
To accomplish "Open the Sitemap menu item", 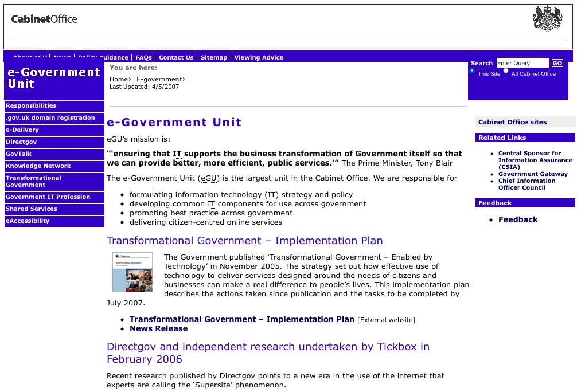I will coord(214,57).
